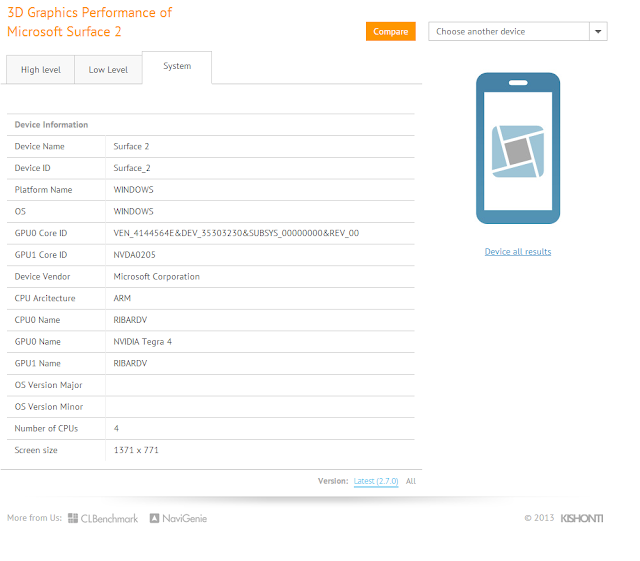Open the 'Device all results' link
The image size is (640, 561).
click(x=518, y=252)
